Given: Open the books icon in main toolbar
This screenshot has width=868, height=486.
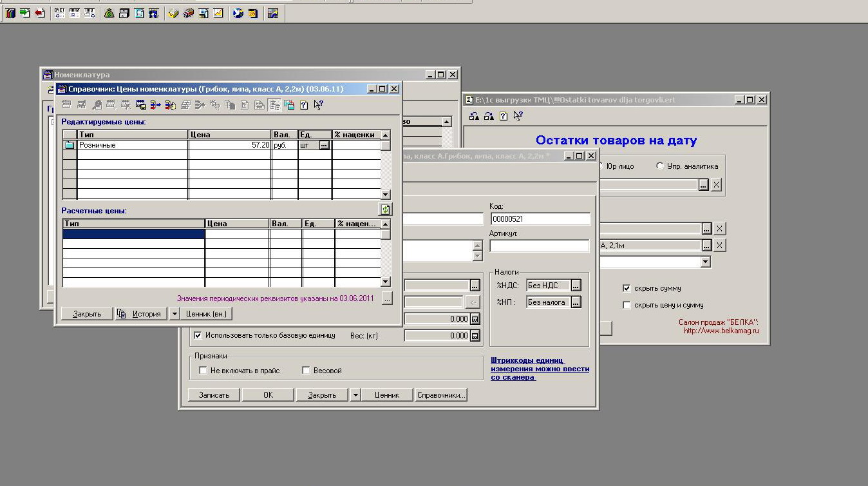Looking at the screenshot, I should click(10, 13).
